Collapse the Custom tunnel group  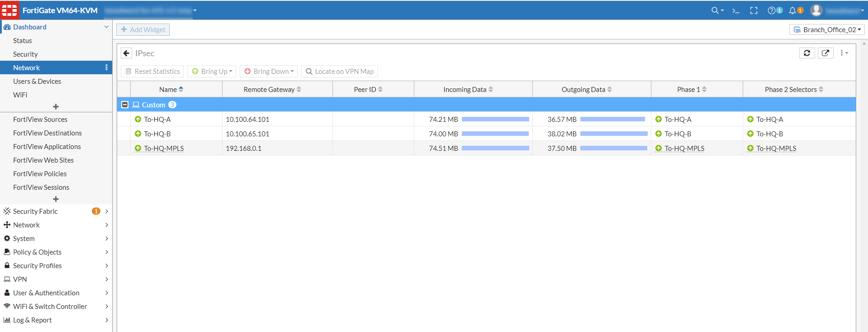click(125, 105)
